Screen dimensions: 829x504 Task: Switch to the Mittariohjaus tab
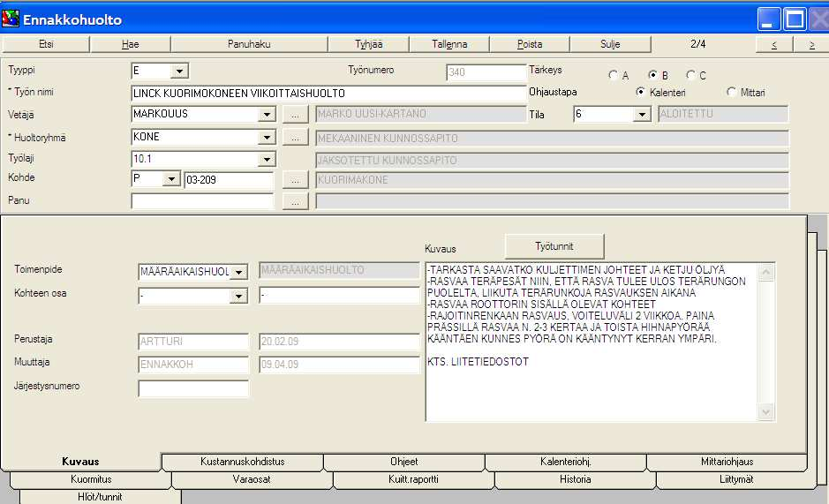(727, 462)
